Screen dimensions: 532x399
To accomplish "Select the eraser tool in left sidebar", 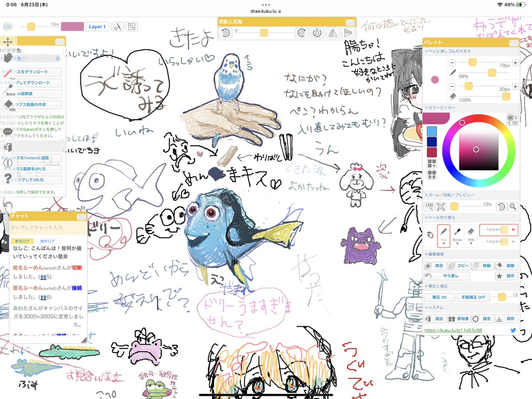I will tap(8, 104).
